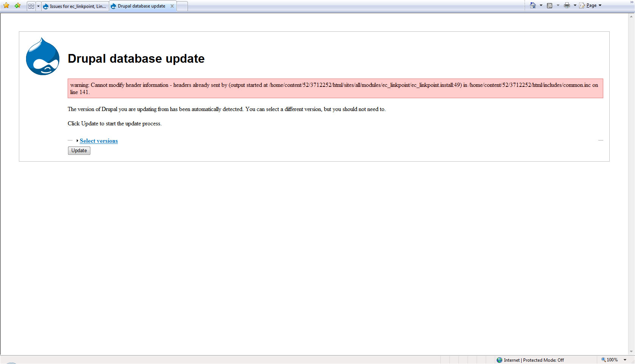Click the Select versions link
The height and width of the screenshot is (364, 635).
click(x=98, y=141)
